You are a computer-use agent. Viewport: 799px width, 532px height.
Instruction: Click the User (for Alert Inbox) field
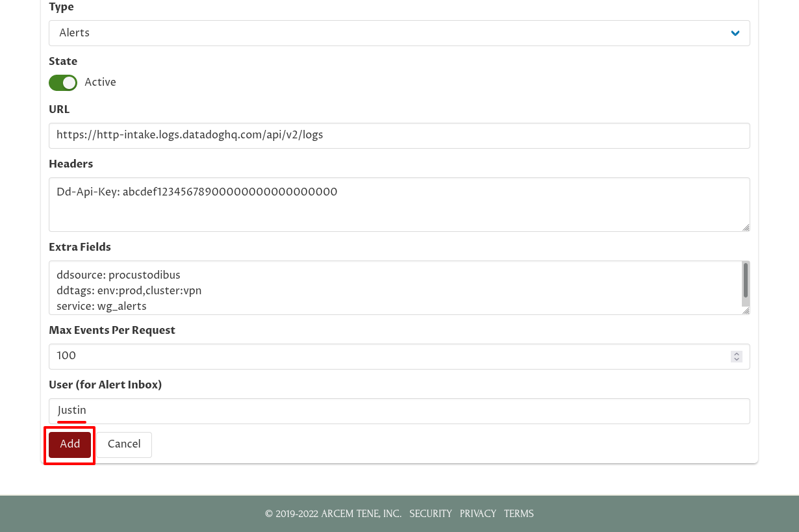point(399,411)
